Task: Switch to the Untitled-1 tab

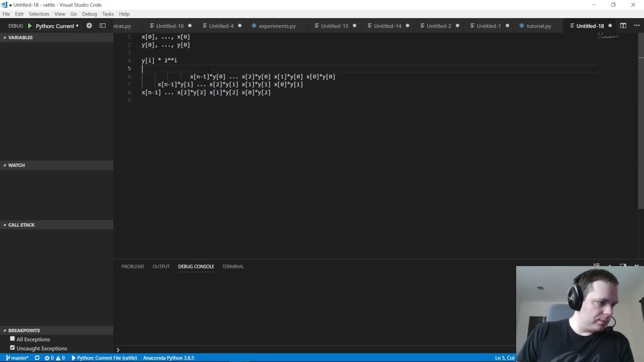Action: (x=489, y=26)
